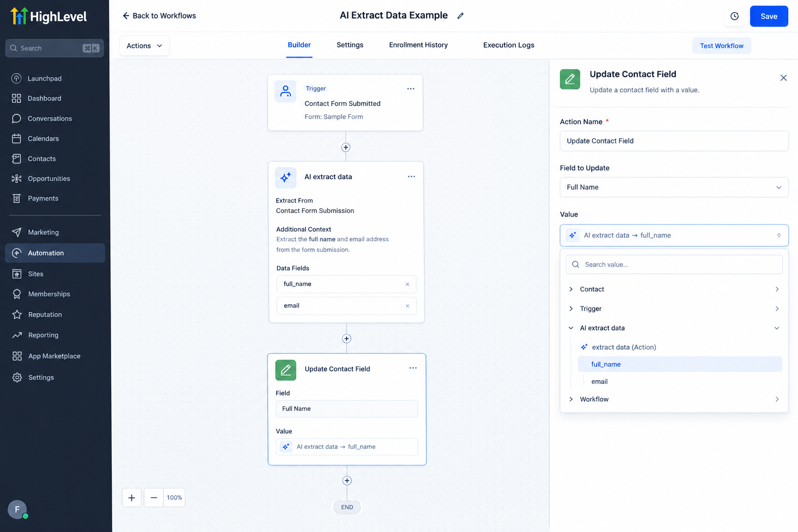Open the Value selector dropdown
This screenshot has width=798, height=532.
click(x=674, y=235)
